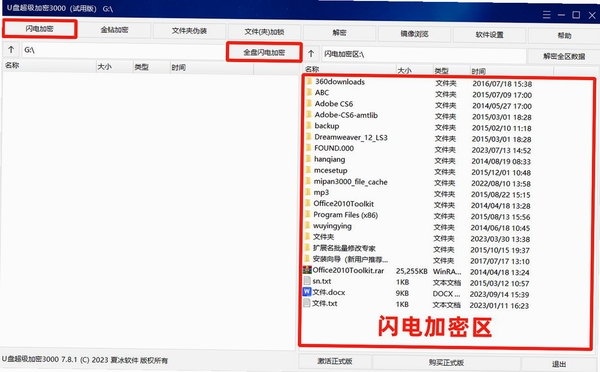This screenshot has width=600, height=372.
Task: Click the date 2023/09/14 15:39
Action: tap(499, 295)
